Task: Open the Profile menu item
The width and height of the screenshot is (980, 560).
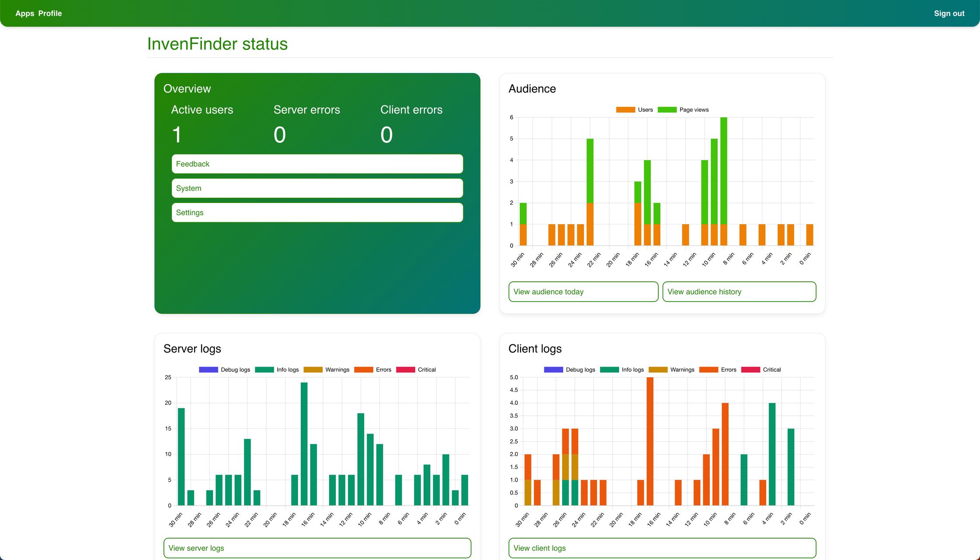Action: pos(50,14)
